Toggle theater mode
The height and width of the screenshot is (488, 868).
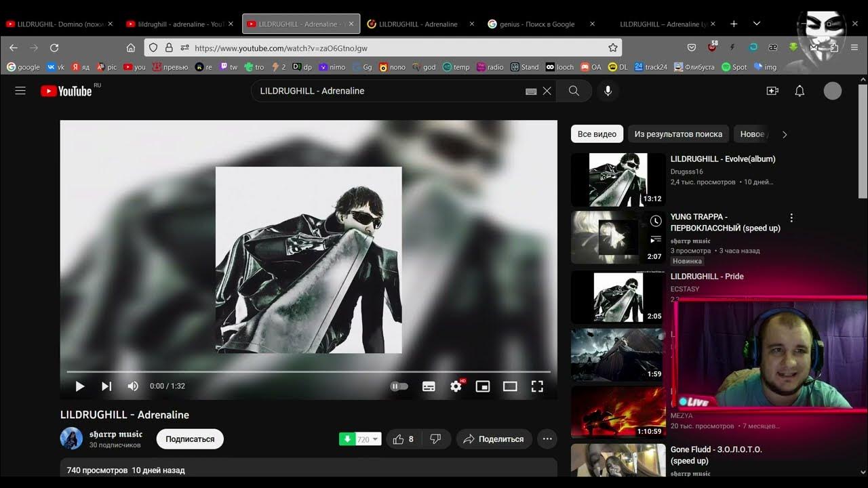point(510,386)
